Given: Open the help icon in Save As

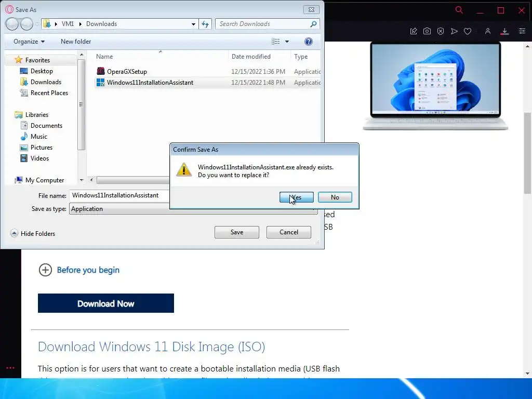Looking at the screenshot, I should (309, 42).
